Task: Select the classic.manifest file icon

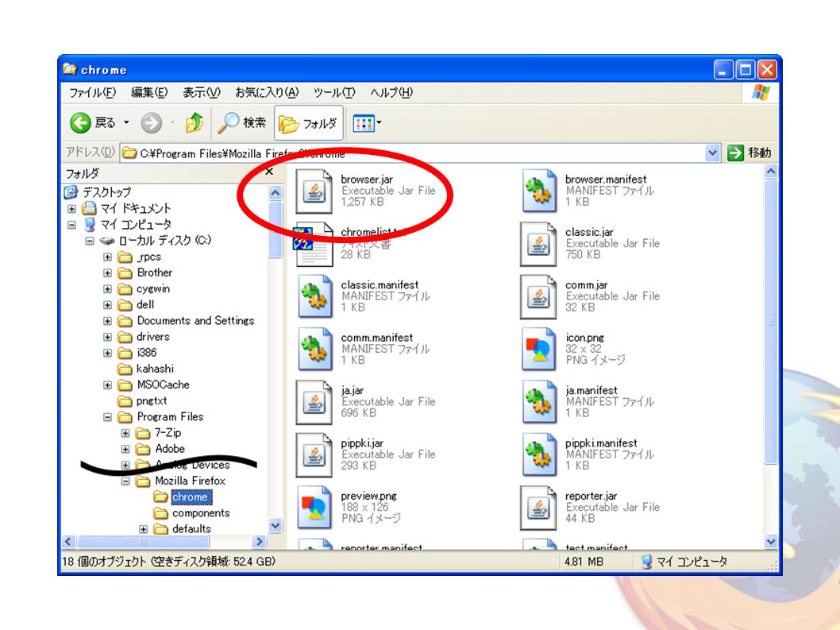Action: click(x=314, y=296)
